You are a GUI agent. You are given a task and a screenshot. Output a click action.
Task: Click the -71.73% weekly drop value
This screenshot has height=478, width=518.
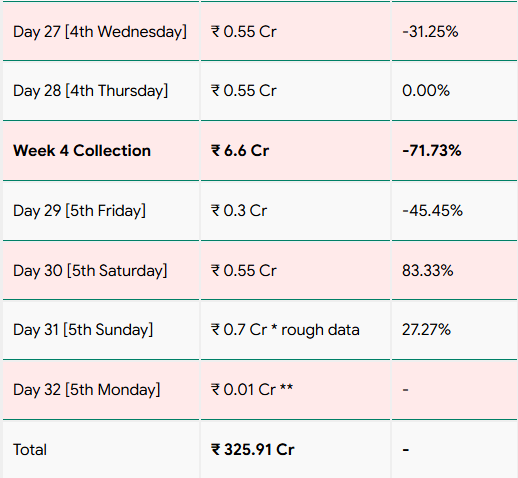pyautogui.click(x=432, y=151)
